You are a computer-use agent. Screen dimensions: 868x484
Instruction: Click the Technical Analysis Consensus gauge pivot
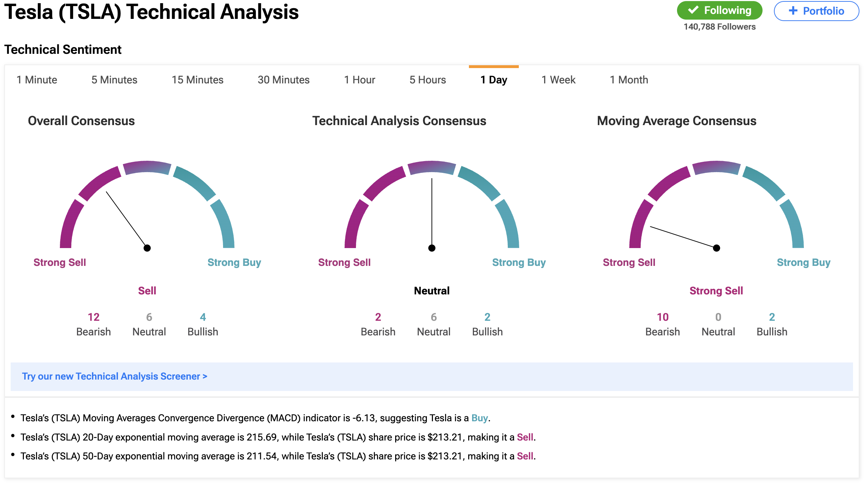pos(432,248)
